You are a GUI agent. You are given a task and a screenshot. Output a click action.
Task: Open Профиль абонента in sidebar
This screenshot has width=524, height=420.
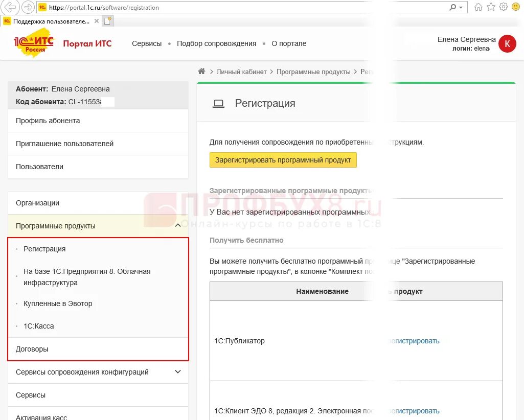[98, 121]
